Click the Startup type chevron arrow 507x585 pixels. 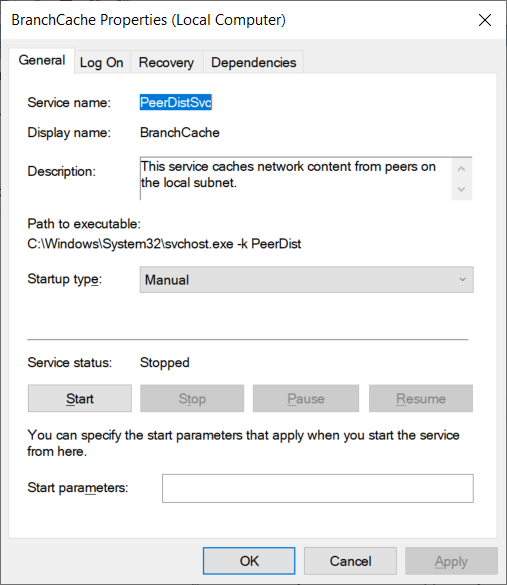tap(462, 280)
